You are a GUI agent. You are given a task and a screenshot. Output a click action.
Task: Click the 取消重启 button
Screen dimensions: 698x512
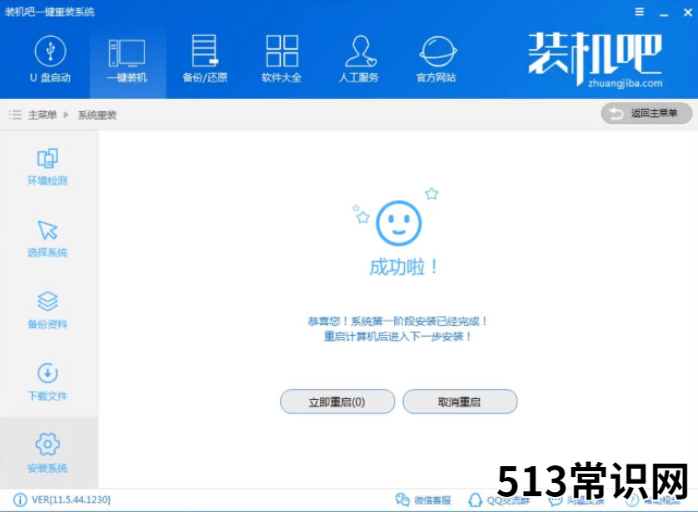[x=460, y=402]
